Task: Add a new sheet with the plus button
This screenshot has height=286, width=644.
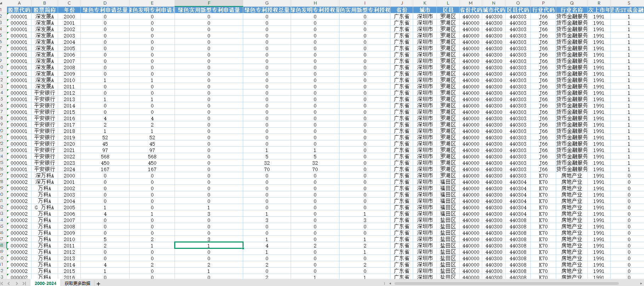Action: point(98,284)
